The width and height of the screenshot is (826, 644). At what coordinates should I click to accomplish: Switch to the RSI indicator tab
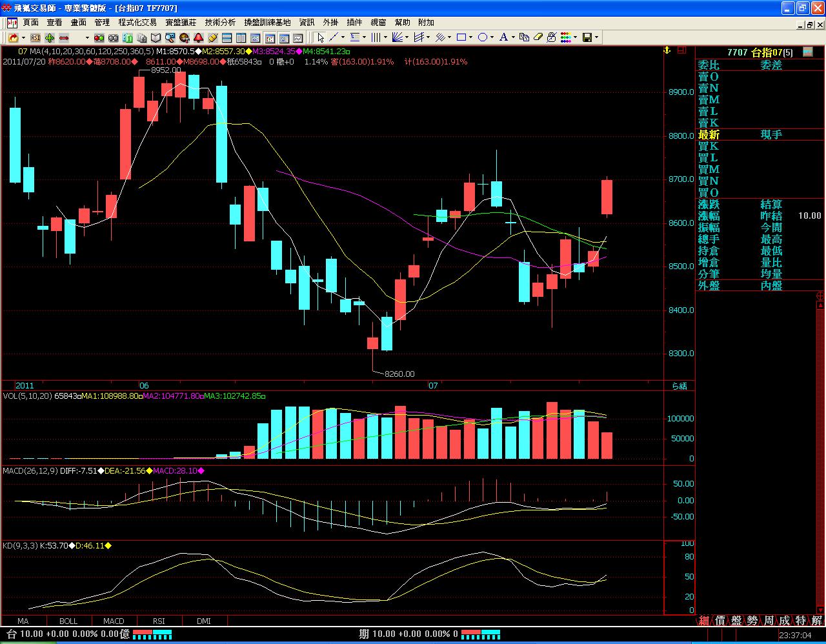tap(159, 621)
